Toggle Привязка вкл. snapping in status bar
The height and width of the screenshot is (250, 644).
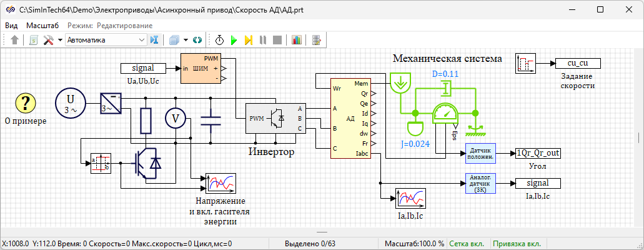(x=518, y=244)
